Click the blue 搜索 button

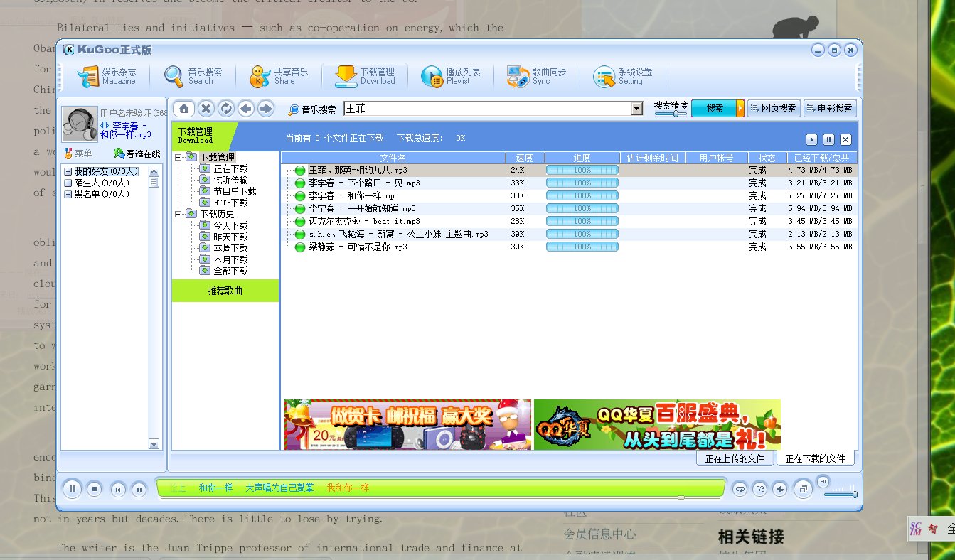713,109
